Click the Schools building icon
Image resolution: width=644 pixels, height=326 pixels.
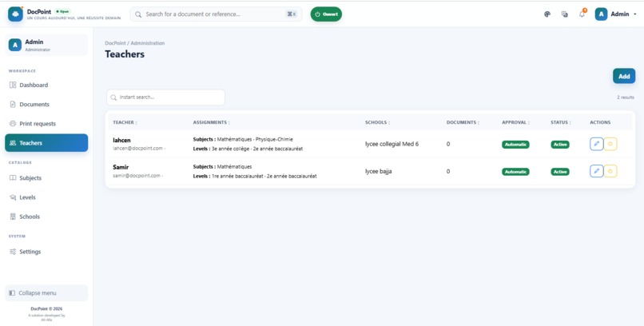[13, 217]
